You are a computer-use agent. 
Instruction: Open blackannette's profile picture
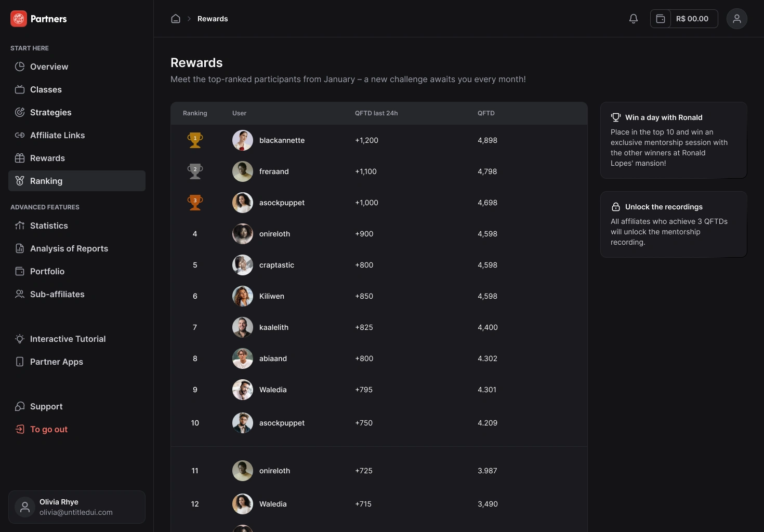[x=243, y=140]
